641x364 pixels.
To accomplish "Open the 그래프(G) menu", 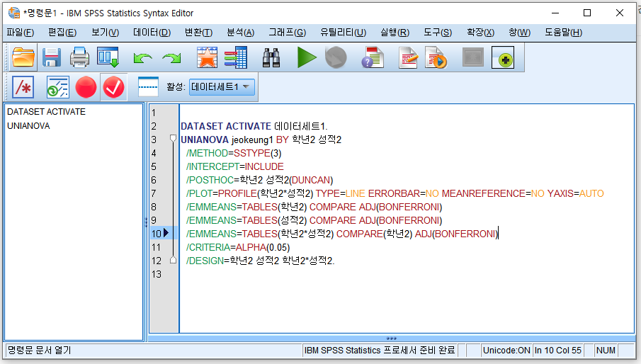I will tap(287, 33).
